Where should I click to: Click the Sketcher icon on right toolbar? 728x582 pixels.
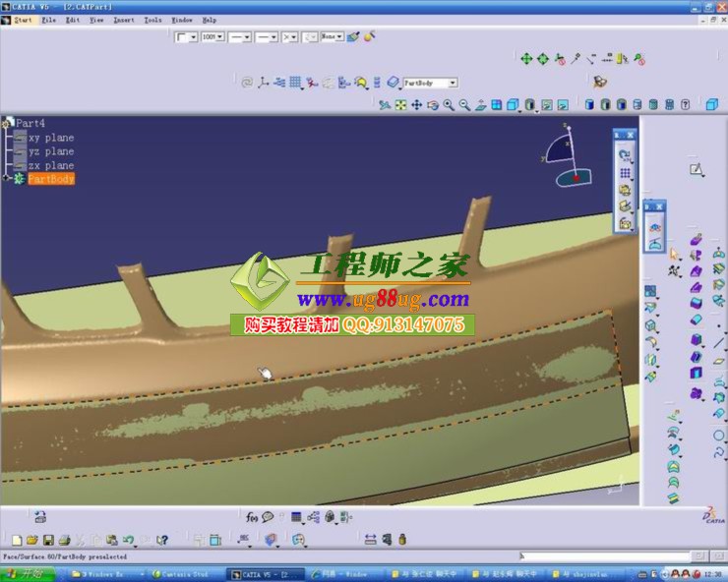696,169
